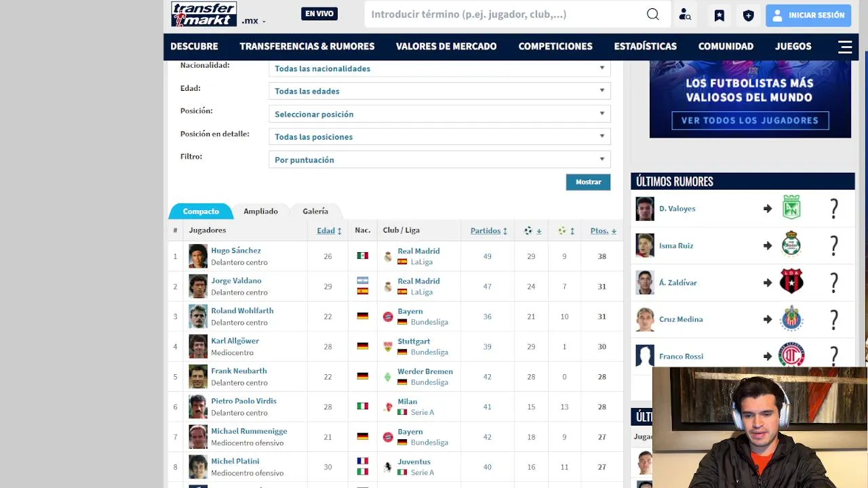
Task: Click Milan crest in Virdis row
Action: 388,407
